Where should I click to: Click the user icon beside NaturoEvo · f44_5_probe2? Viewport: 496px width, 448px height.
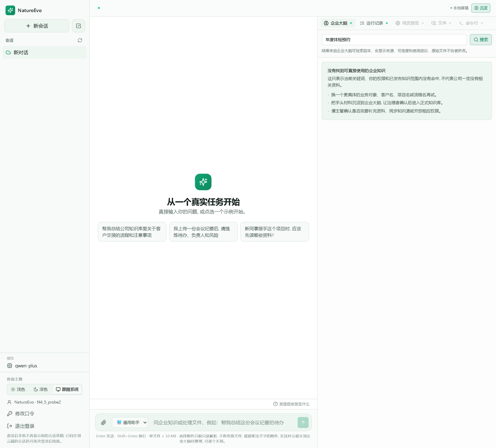click(x=9, y=402)
